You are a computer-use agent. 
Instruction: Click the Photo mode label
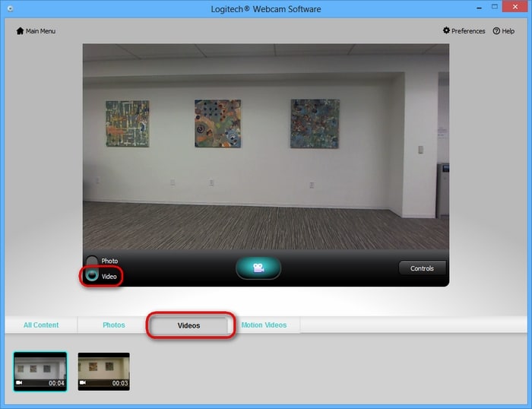click(x=109, y=261)
